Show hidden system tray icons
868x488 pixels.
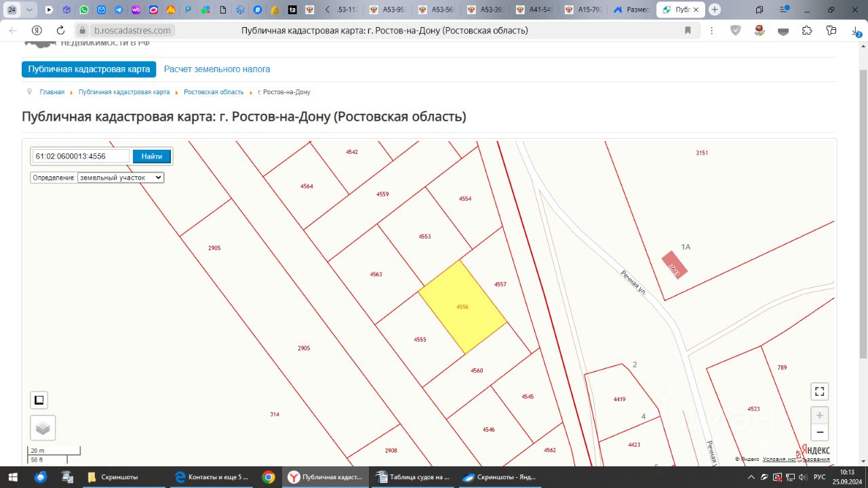click(751, 477)
